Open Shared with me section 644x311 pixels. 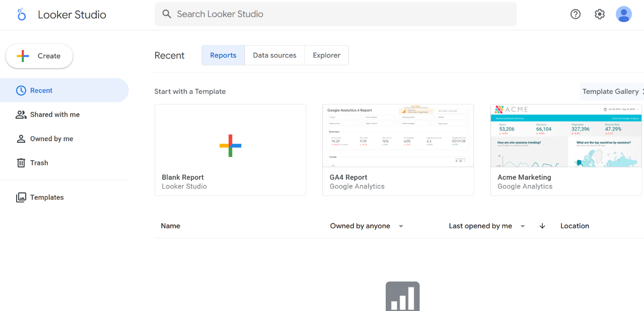click(64, 115)
